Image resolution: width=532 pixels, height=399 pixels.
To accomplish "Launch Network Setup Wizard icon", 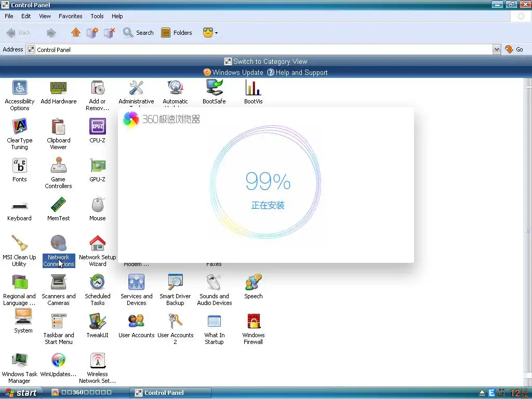I will (x=97, y=243).
